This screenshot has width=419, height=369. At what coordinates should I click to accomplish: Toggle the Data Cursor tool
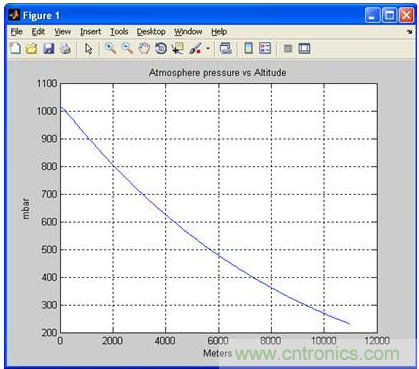click(x=178, y=49)
